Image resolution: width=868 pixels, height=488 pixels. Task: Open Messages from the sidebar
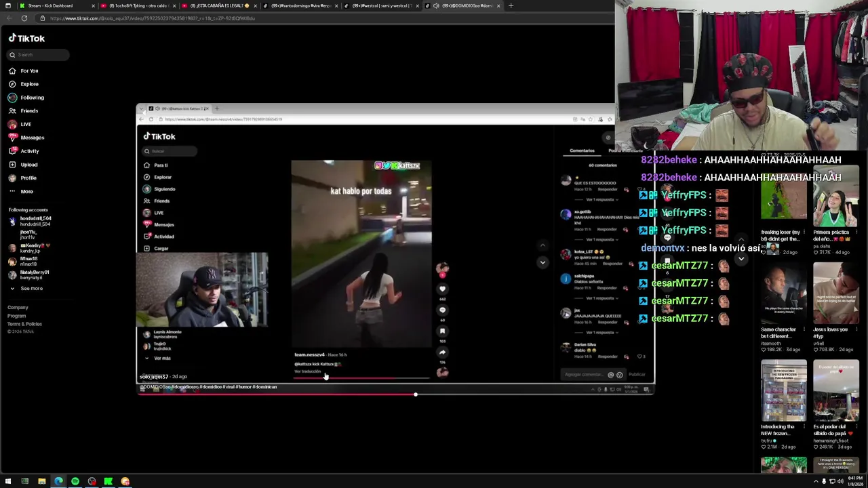tap(26, 138)
